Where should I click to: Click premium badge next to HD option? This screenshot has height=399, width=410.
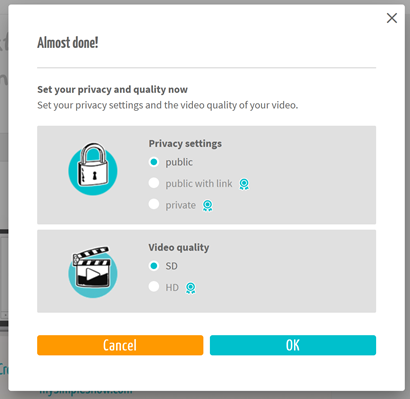pyautogui.click(x=190, y=288)
